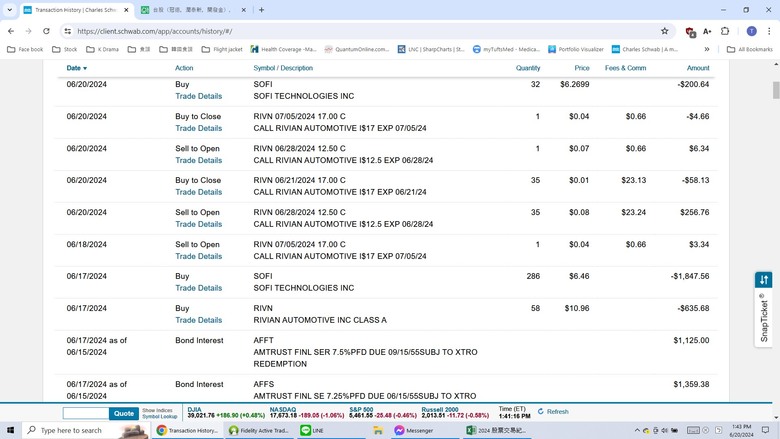
Task: Click the Russell 2000 index label
Action: pyautogui.click(x=440, y=409)
